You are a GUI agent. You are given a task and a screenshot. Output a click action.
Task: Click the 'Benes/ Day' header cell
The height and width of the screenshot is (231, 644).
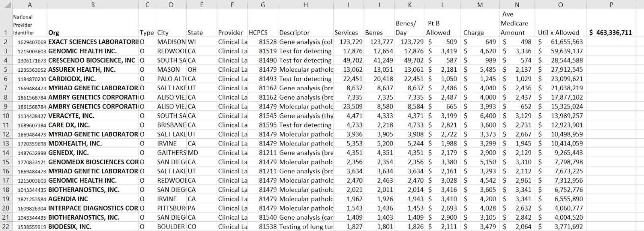click(410, 23)
